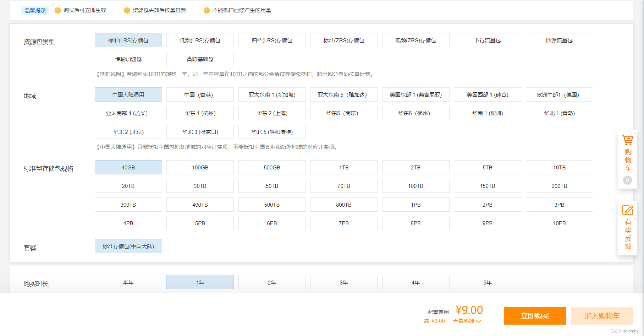Select 回源流量包 resource type

pyautogui.click(x=560, y=40)
